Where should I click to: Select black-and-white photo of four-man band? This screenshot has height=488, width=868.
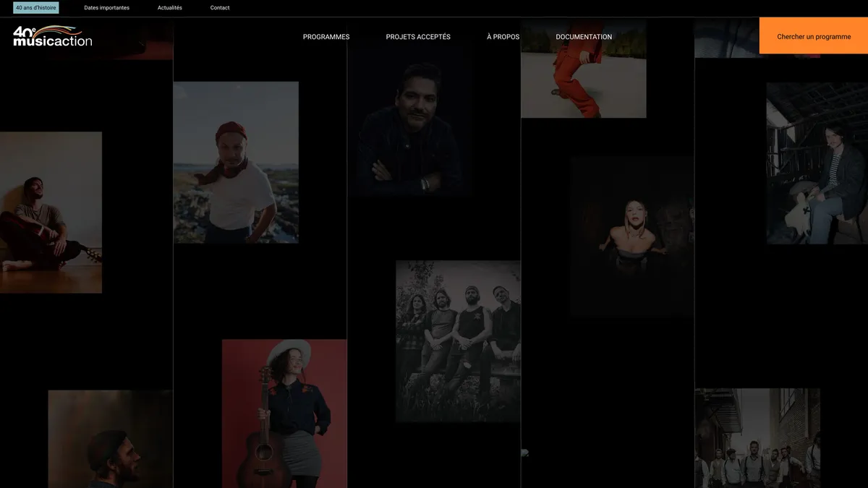[458, 341]
